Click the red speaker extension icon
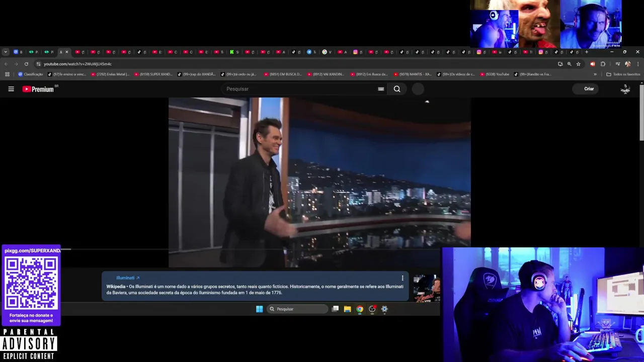 [x=593, y=64]
